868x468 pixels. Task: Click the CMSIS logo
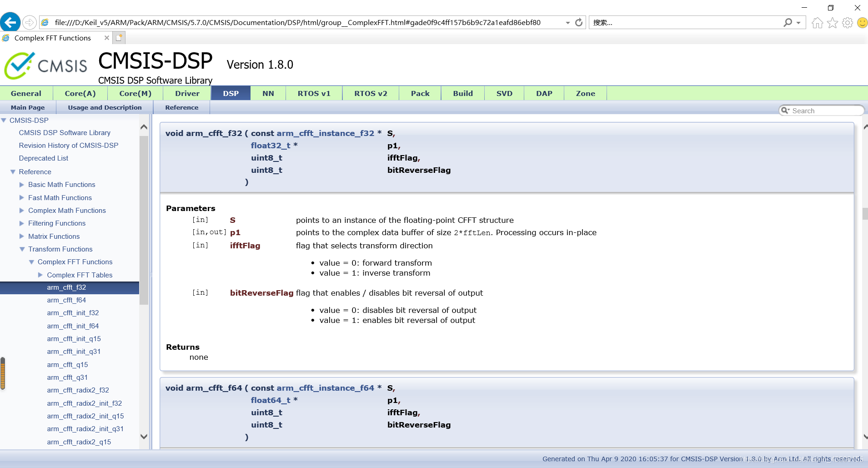point(45,65)
